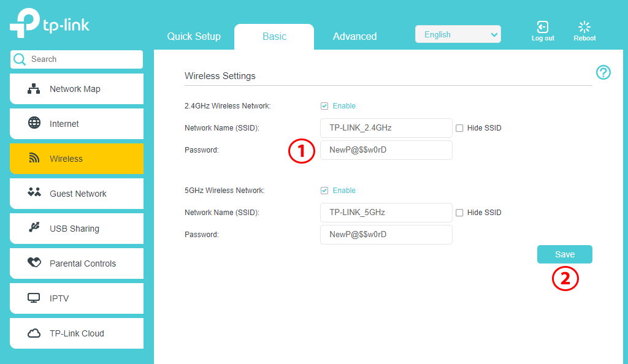Open the help question mark icon
Image resolution: width=628 pixels, height=364 pixels.
pos(603,72)
